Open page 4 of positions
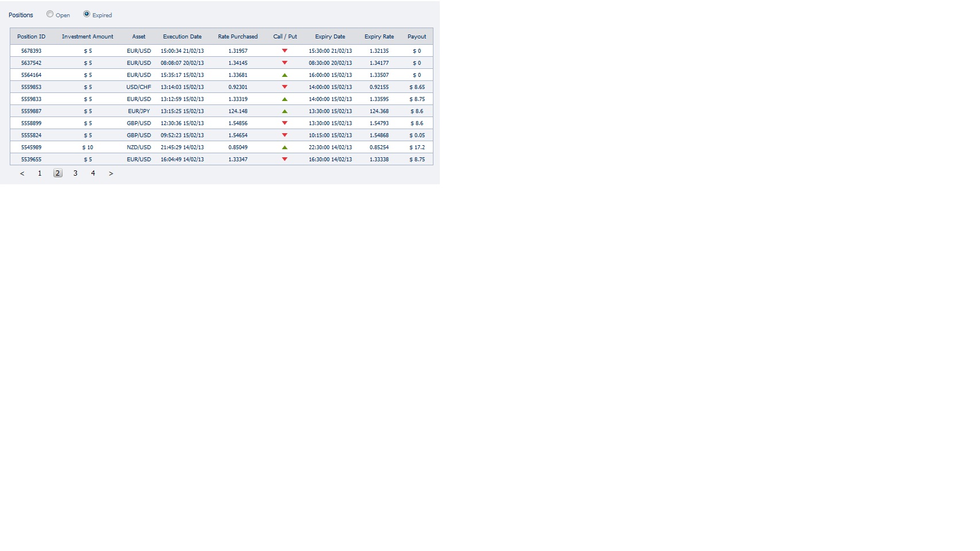The height and width of the screenshot is (551, 980). (93, 173)
